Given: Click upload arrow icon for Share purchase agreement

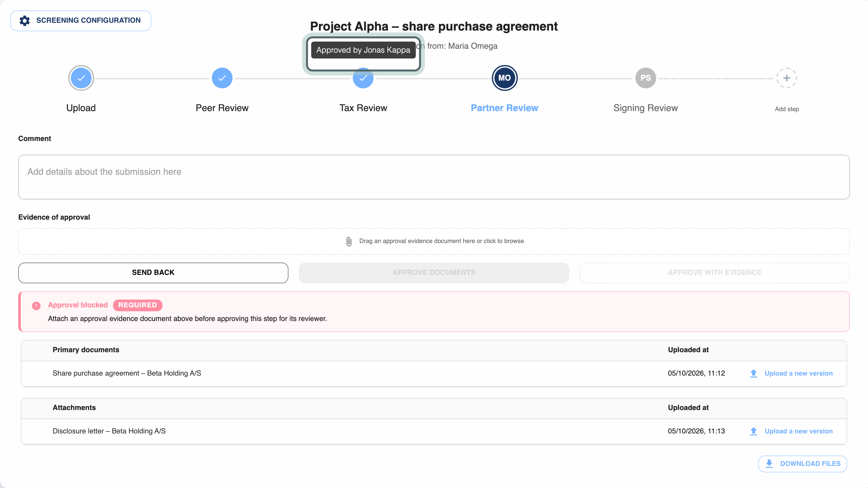Looking at the screenshot, I should coord(754,373).
